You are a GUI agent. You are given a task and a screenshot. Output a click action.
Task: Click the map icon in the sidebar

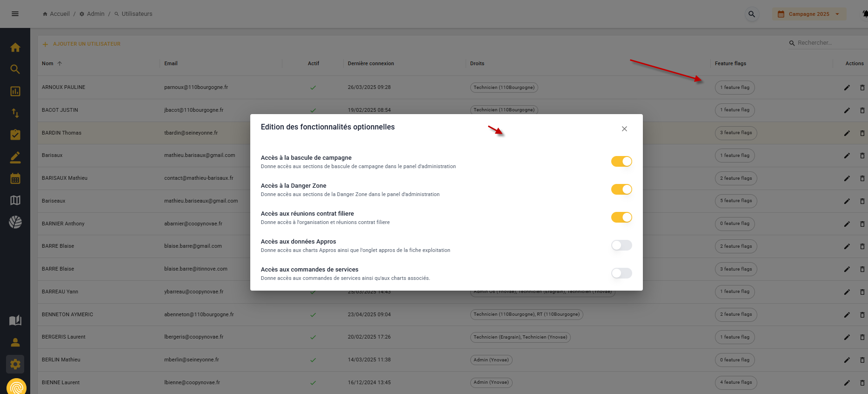tap(15, 200)
